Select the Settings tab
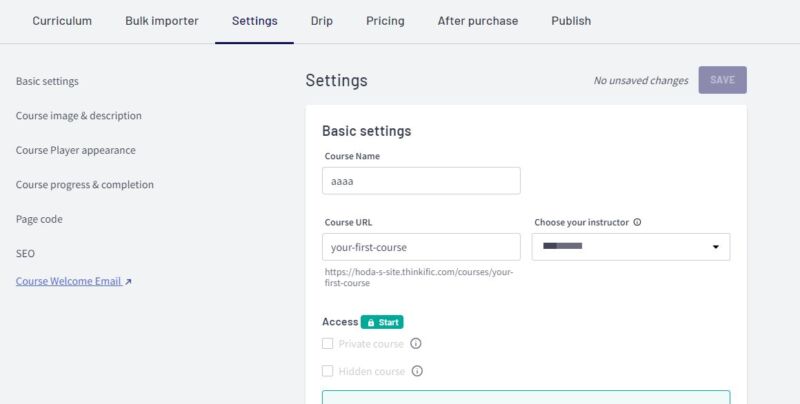 tap(255, 21)
